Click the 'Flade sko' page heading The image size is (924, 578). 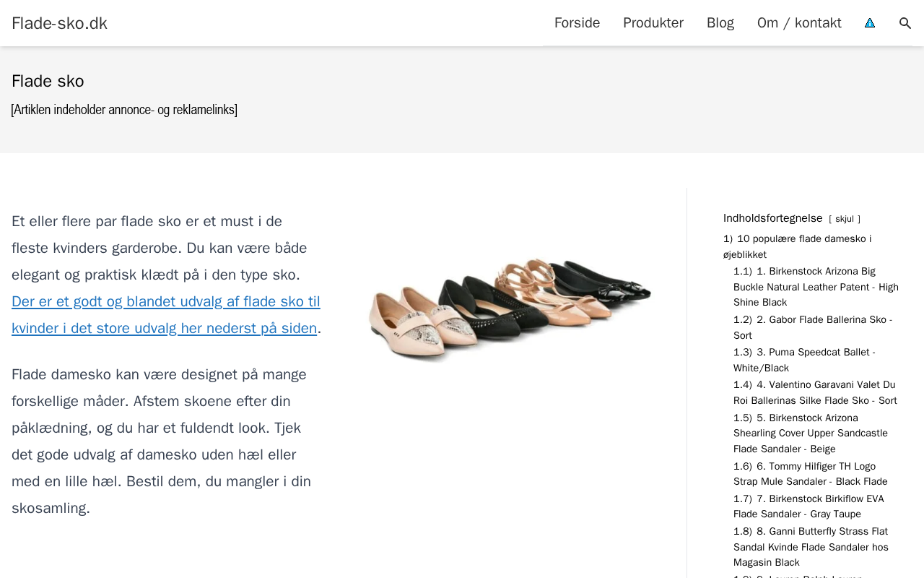click(x=48, y=81)
